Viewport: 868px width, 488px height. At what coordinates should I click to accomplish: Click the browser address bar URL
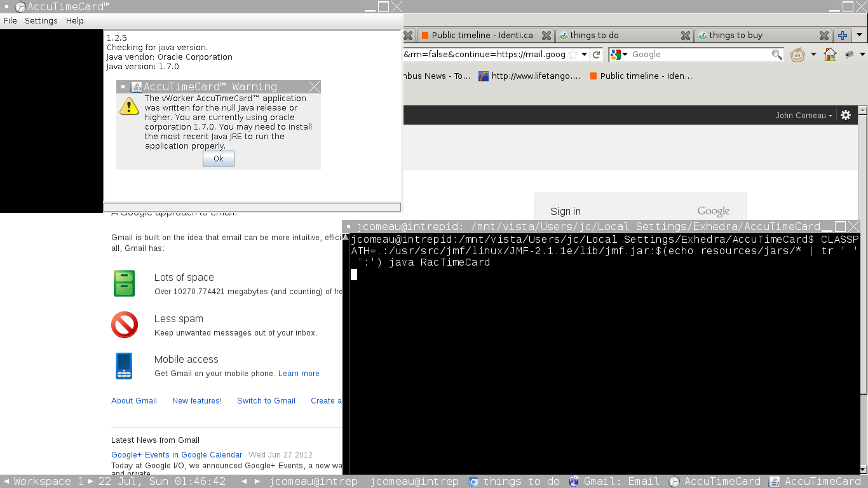coord(485,55)
